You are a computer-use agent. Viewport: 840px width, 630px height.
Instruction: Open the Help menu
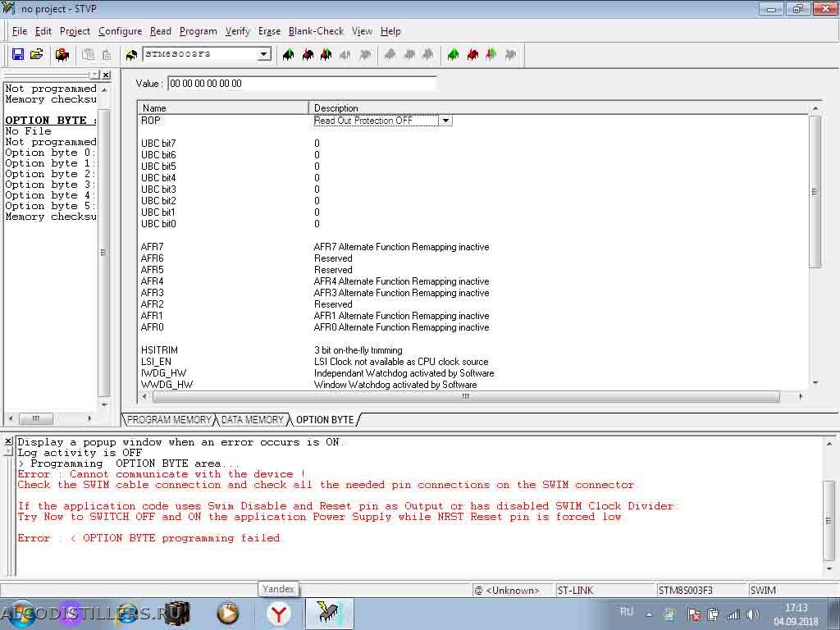tap(390, 31)
